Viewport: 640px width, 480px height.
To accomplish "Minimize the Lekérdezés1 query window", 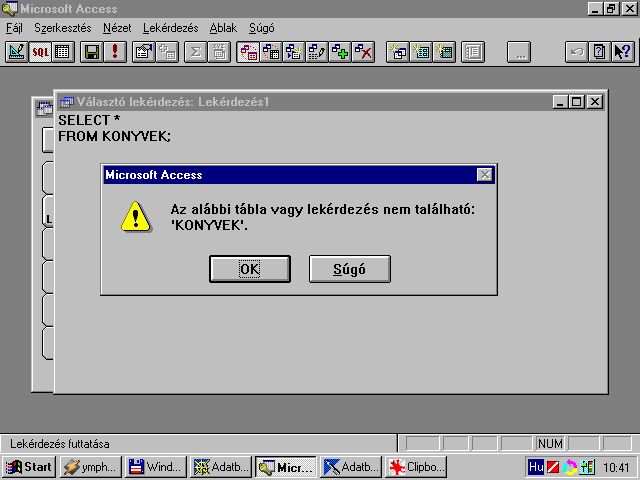I will click(x=560, y=102).
